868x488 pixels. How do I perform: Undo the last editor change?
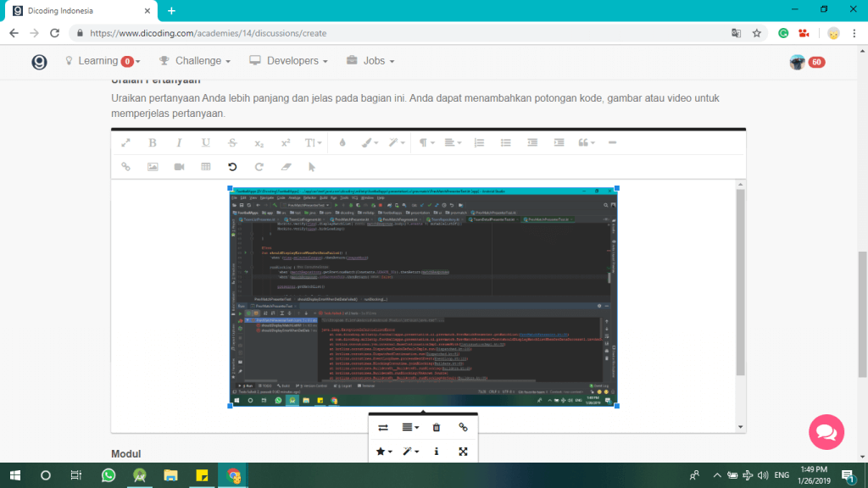(x=231, y=166)
